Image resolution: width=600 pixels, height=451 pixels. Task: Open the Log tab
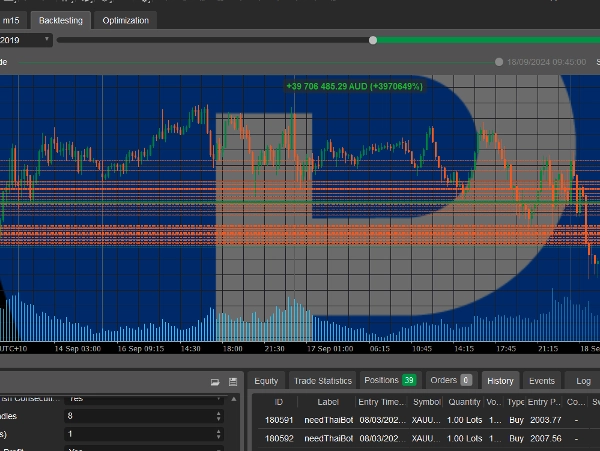pos(583,381)
